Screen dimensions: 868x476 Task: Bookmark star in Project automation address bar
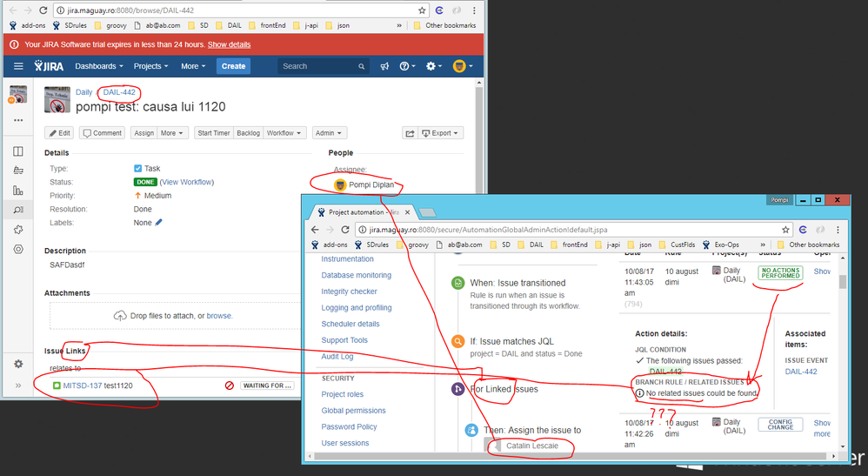[785, 230]
